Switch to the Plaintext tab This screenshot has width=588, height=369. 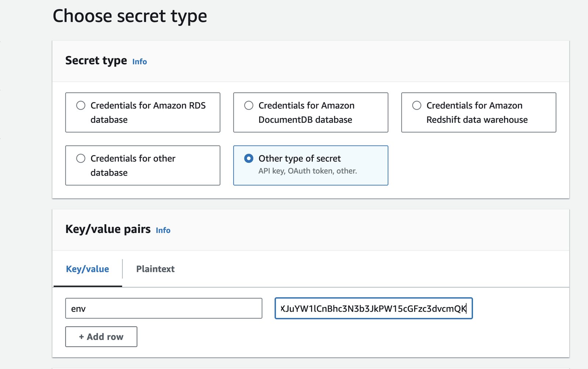(x=155, y=269)
